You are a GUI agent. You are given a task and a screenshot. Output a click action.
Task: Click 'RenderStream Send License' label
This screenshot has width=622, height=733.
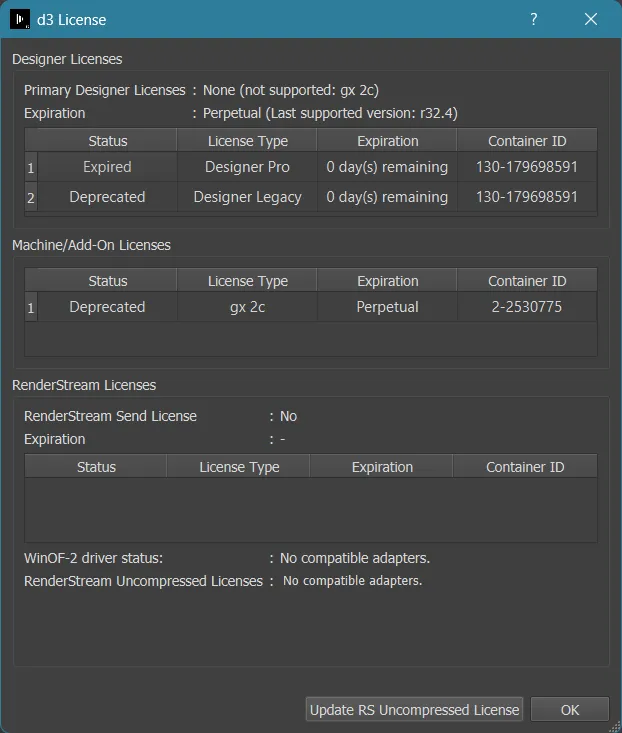point(110,416)
